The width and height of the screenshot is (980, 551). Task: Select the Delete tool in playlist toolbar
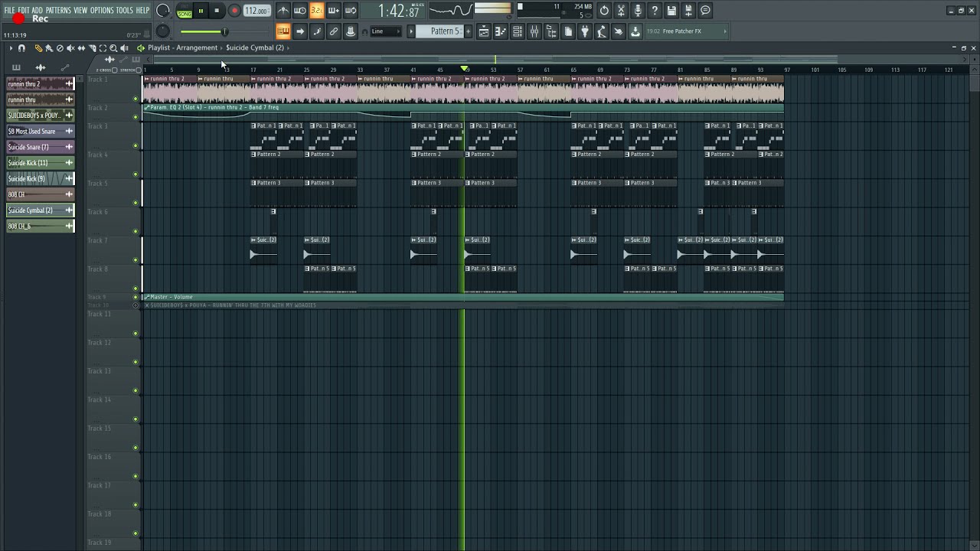point(60,48)
